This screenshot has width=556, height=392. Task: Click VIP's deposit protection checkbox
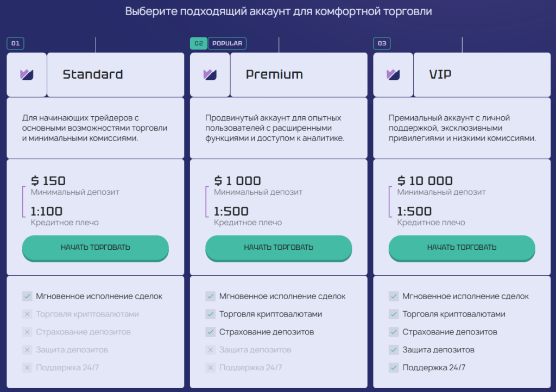click(x=394, y=350)
